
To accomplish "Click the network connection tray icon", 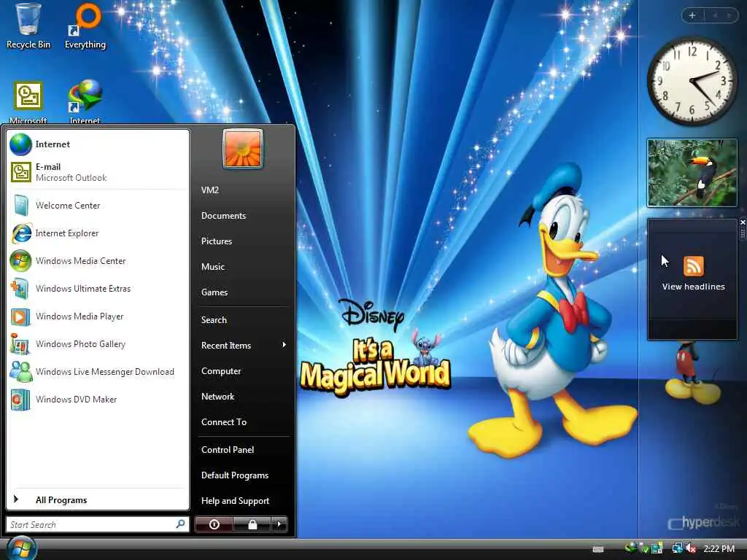I will 678,548.
